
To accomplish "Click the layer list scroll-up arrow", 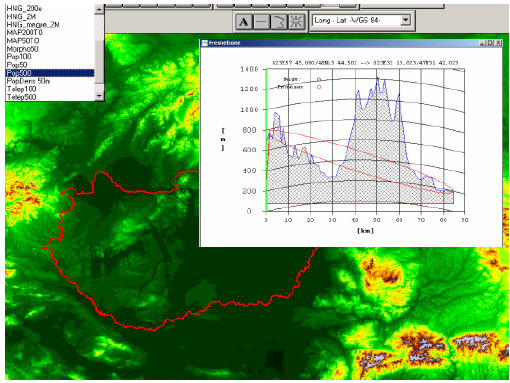I will [x=99, y=9].
